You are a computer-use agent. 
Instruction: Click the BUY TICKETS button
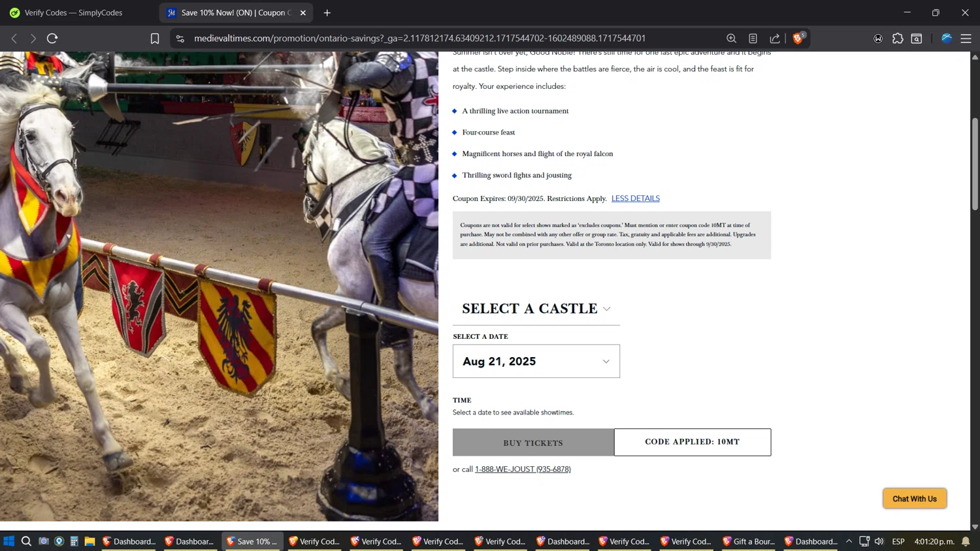click(533, 443)
